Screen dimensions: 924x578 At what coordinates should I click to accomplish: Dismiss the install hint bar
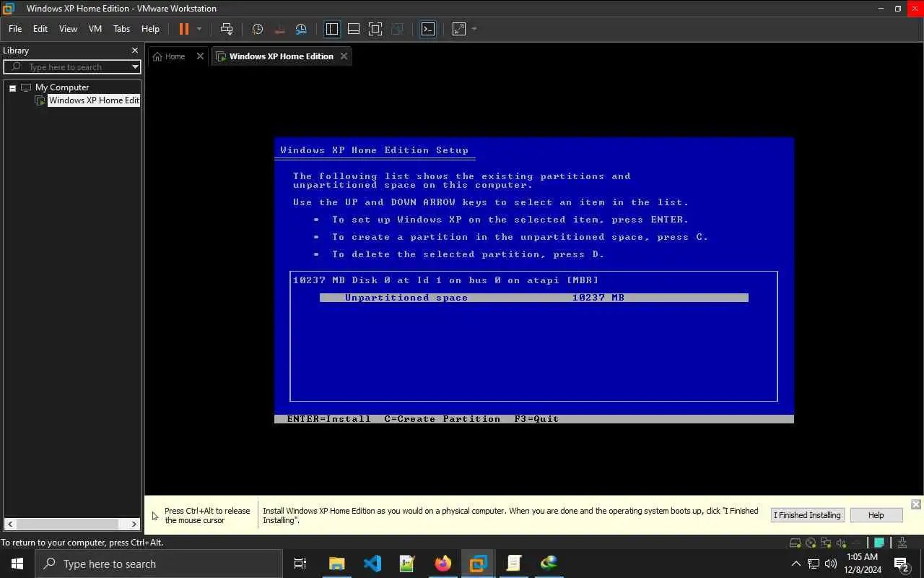click(915, 504)
